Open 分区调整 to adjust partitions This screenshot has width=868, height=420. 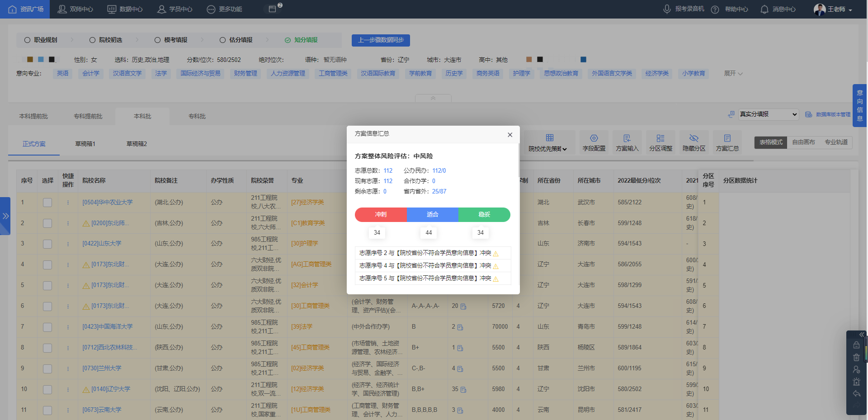coord(660,142)
